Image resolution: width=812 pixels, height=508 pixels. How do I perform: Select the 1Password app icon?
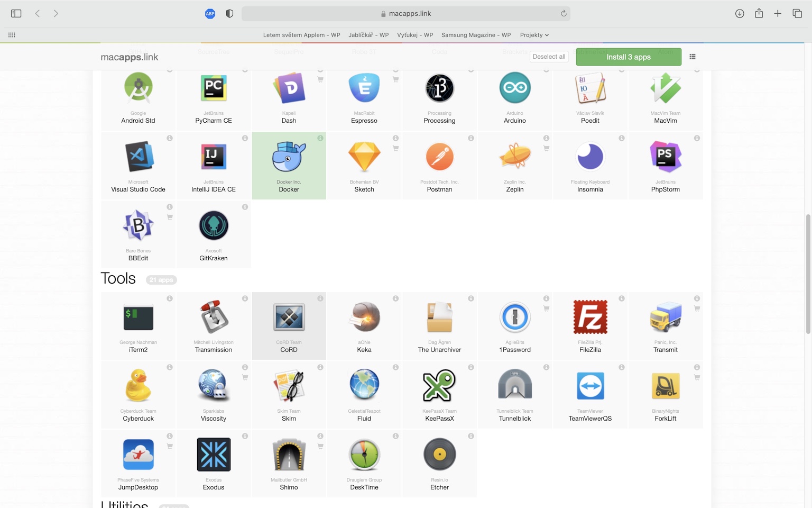click(515, 317)
